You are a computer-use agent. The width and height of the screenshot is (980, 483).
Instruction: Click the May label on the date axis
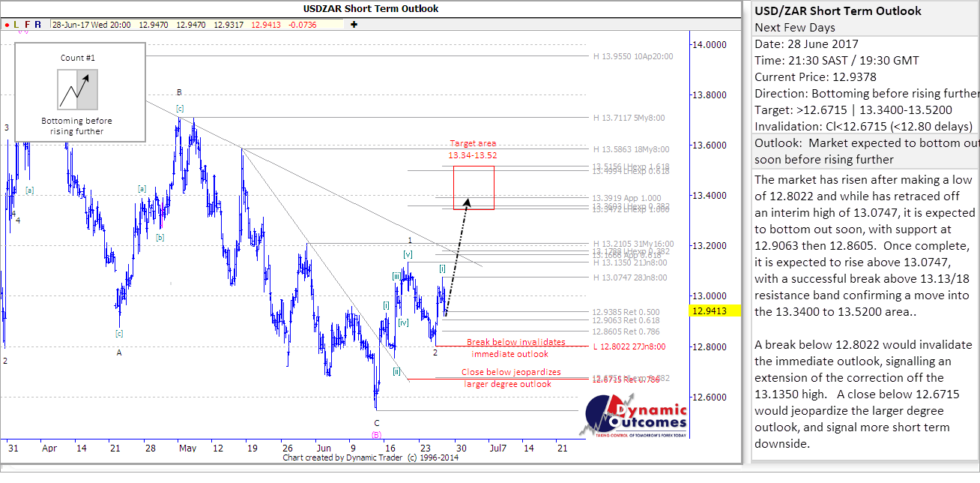pos(187,448)
